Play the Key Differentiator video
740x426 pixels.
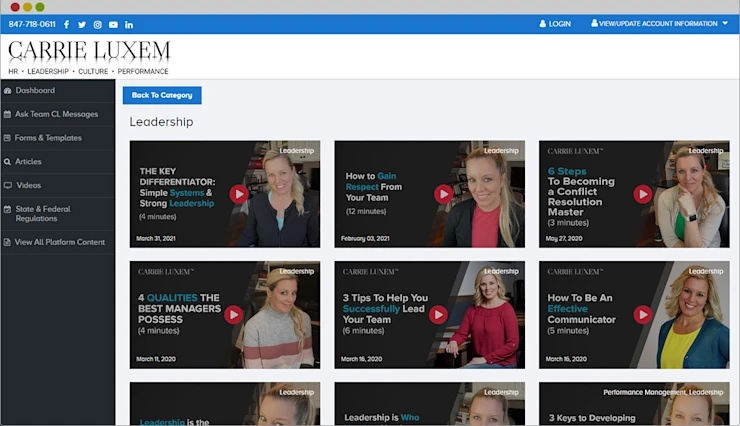point(239,194)
